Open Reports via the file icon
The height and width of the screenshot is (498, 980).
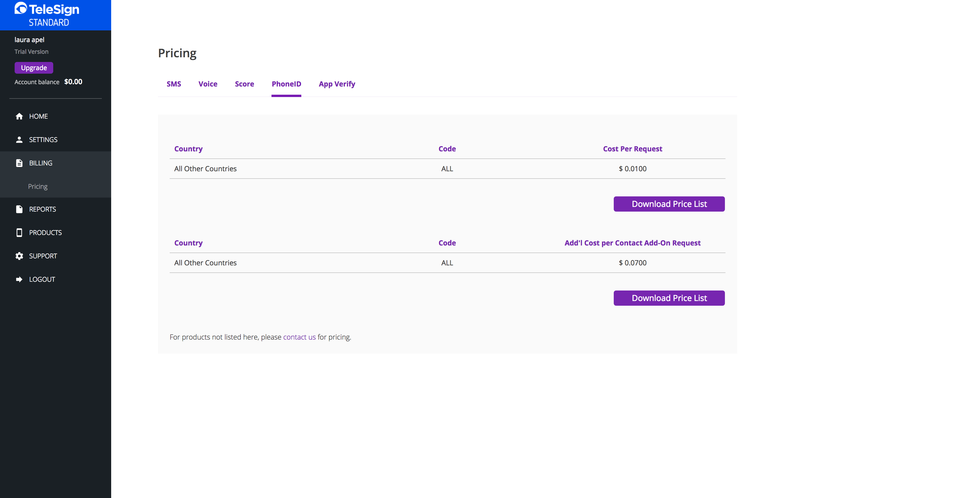(19, 209)
